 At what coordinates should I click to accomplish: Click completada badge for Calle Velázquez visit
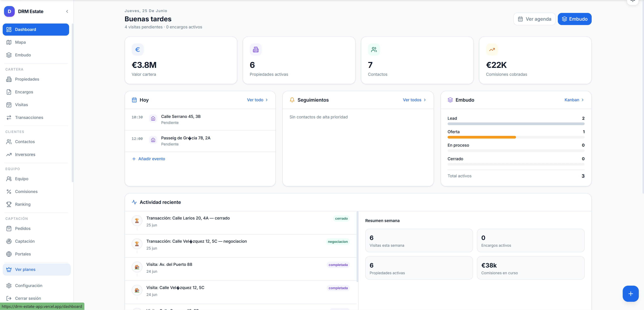pos(338,288)
